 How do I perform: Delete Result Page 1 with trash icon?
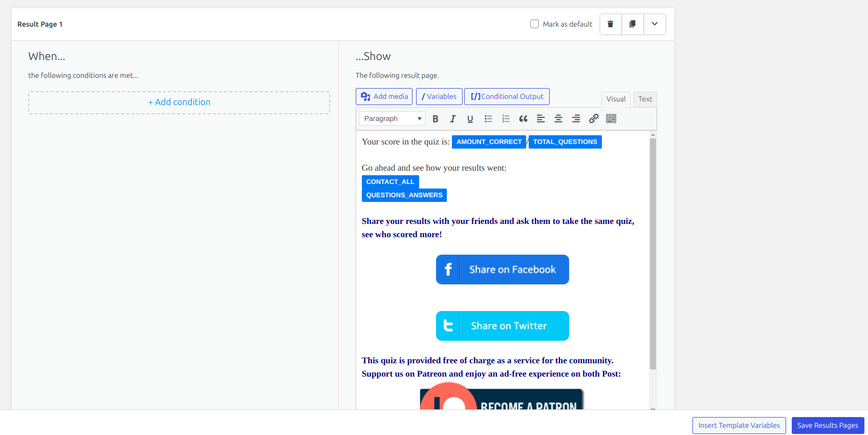tap(611, 24)
